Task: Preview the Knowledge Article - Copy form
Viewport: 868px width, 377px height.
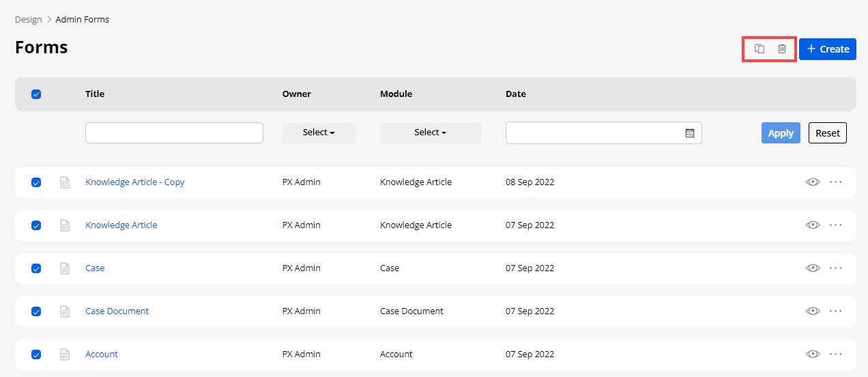Action: [812, 182]
